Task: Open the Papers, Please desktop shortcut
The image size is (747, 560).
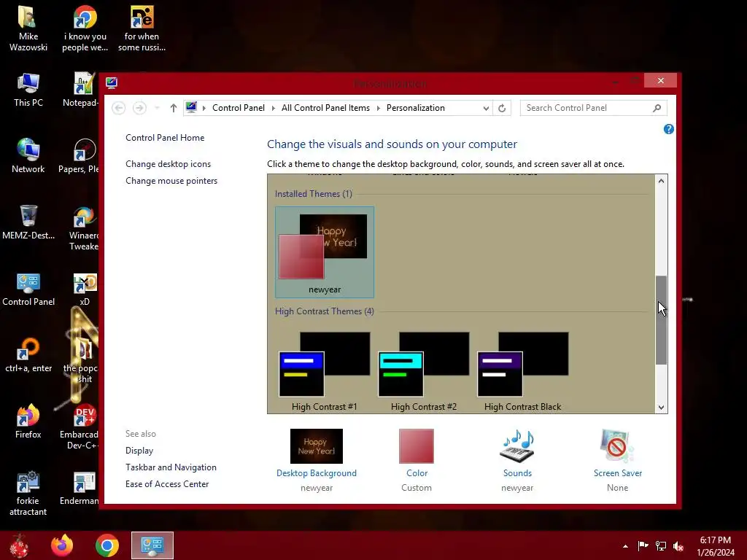Action: tap(80, 156)
